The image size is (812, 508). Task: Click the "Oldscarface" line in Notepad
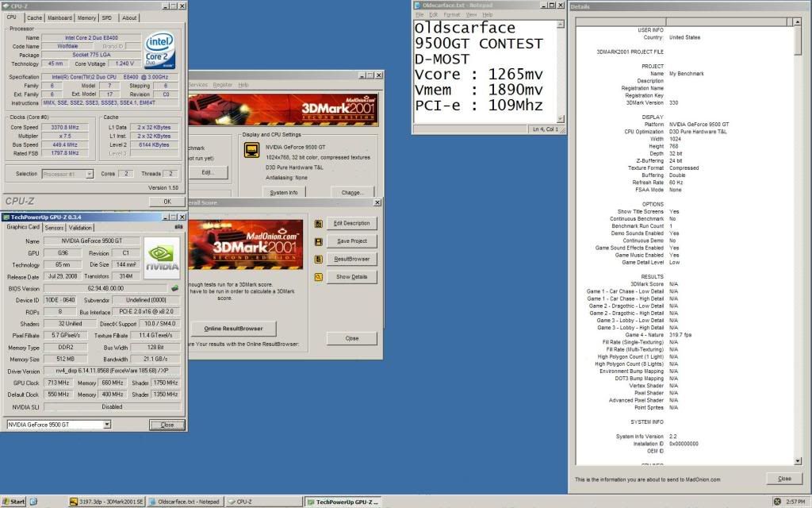pyautogui.click(x=465, y=28)
